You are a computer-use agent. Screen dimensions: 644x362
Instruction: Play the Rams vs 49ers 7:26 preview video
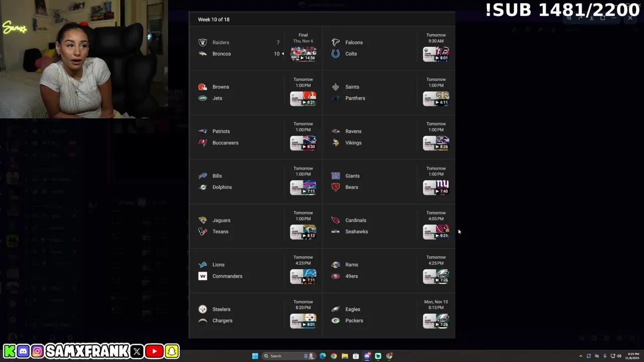(436, 276)
